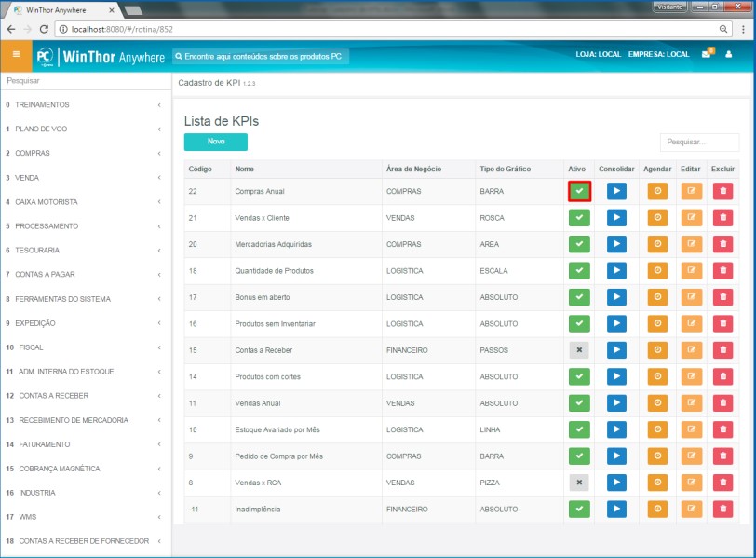The image size is (756, 558).
Task: Expand the FISCAL sidebar chevron
Action: click(159, 347)
